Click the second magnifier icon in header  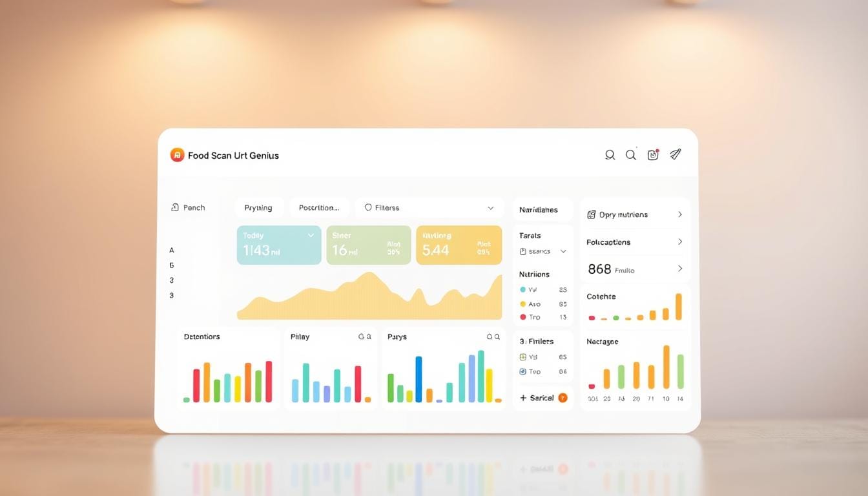pyautogui.click(x=631, y=155)
